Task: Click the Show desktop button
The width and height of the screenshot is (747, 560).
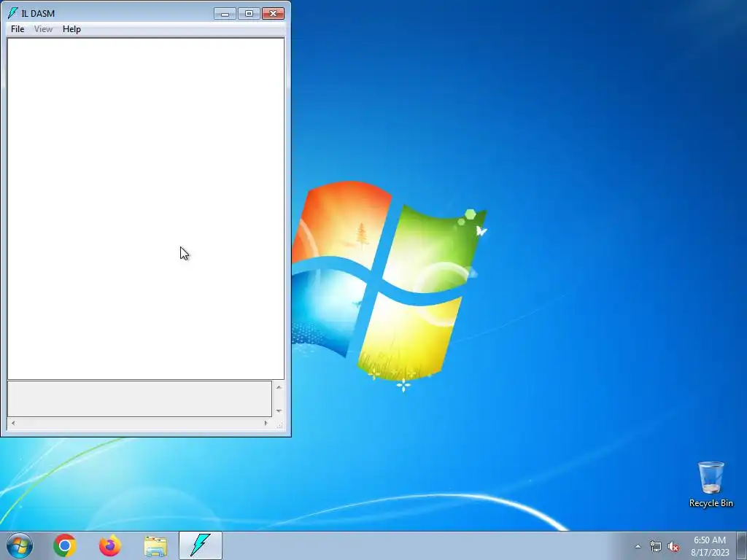Action: 742,545
